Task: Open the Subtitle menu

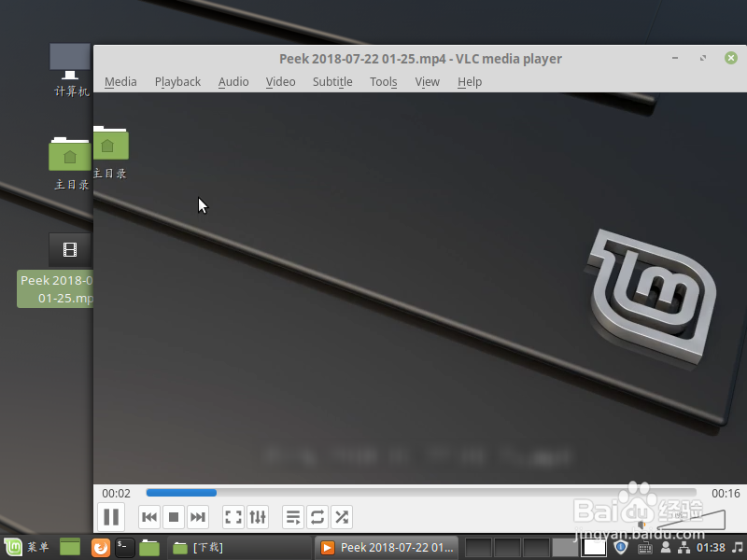Action: (x=332, y=82)
